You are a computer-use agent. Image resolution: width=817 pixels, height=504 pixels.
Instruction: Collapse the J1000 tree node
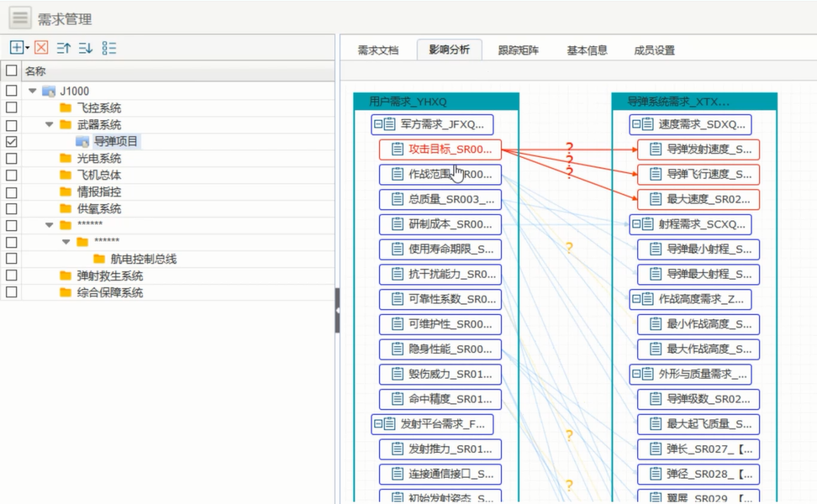(x=33, y=91)
